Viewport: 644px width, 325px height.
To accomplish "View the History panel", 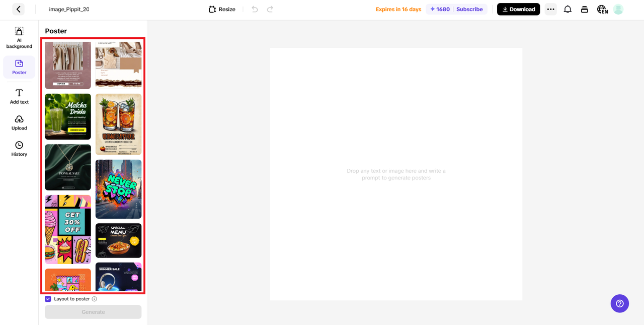I will pos(19,148).
